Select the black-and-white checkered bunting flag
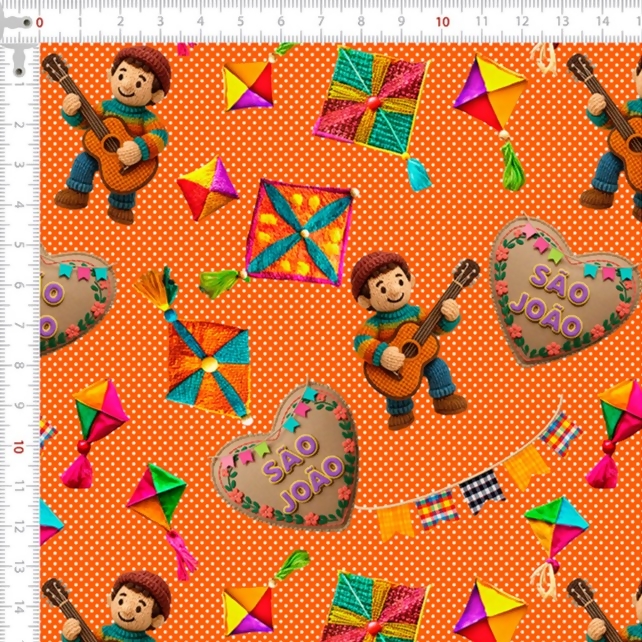 coord(481,491)
